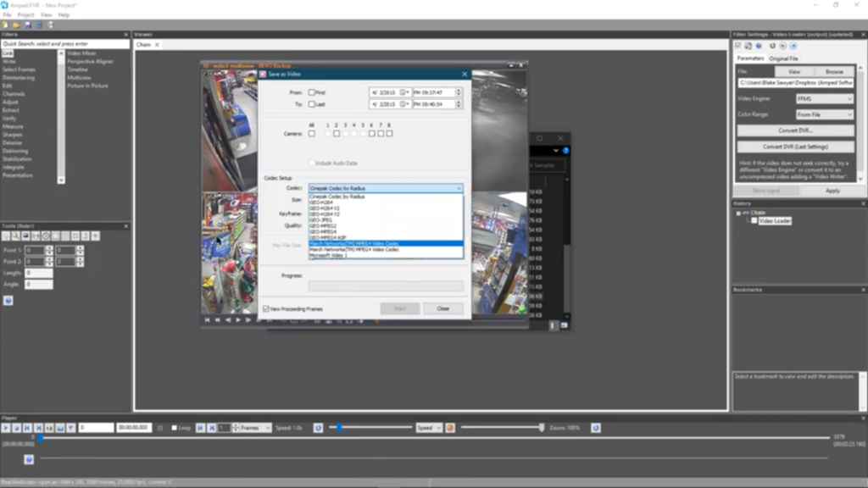Tick the camera 7 checkbox

(x=381, y=133)
